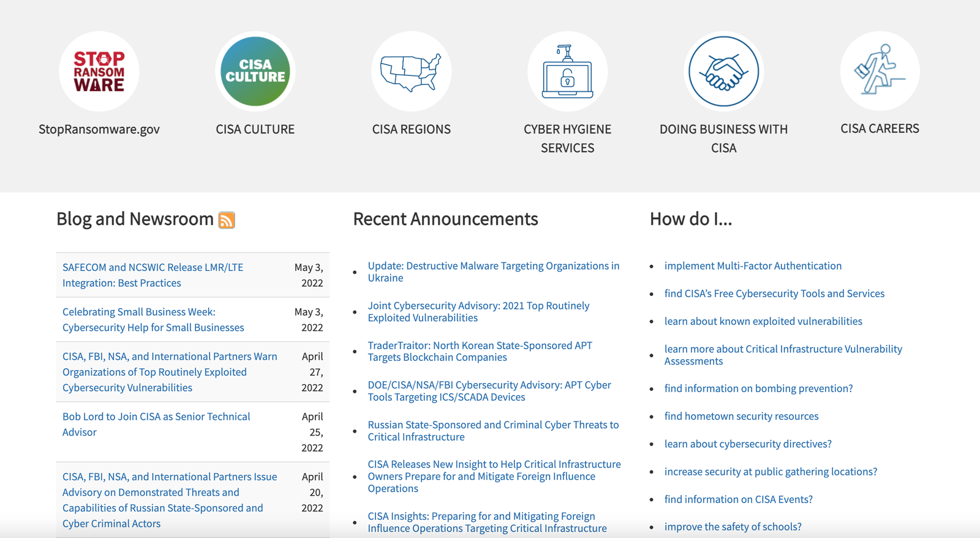The height and width of the screenshot is (538, 980).
Task: Click the Blog and Newsroom heading
Action: [135, 219]
